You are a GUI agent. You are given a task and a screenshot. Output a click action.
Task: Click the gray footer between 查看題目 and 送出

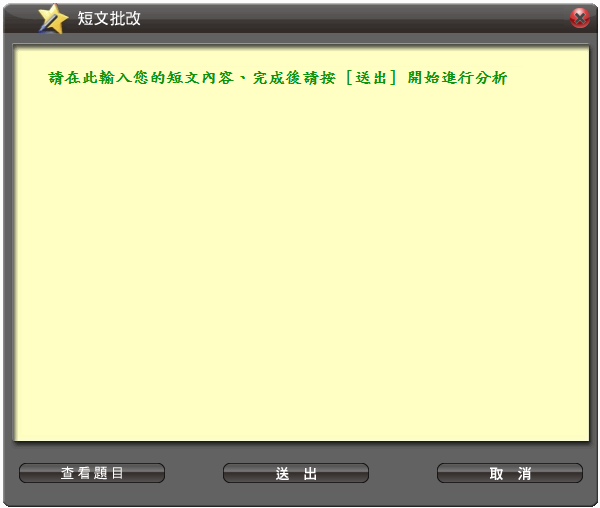click(x=194, y=473)
